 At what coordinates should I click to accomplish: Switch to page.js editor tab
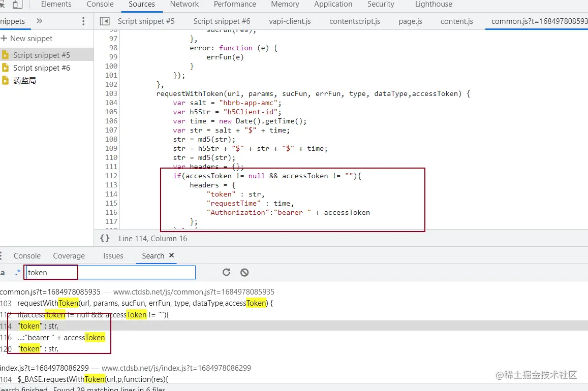tap(410, 21)
